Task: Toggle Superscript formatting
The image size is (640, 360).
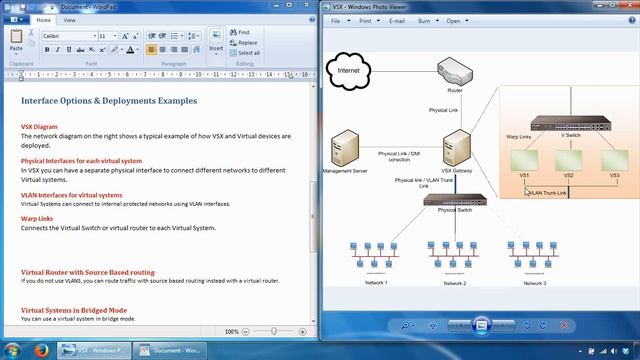Action: [102, 50]
